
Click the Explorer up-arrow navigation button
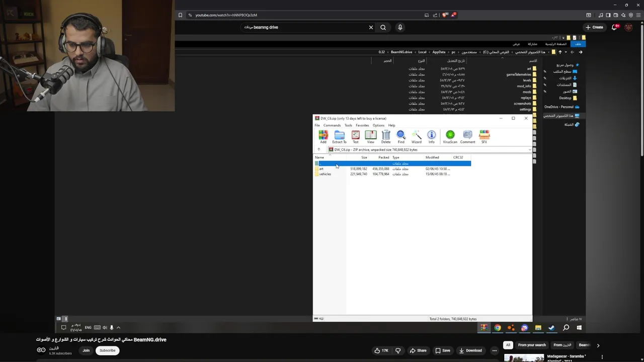click(560, 52)
